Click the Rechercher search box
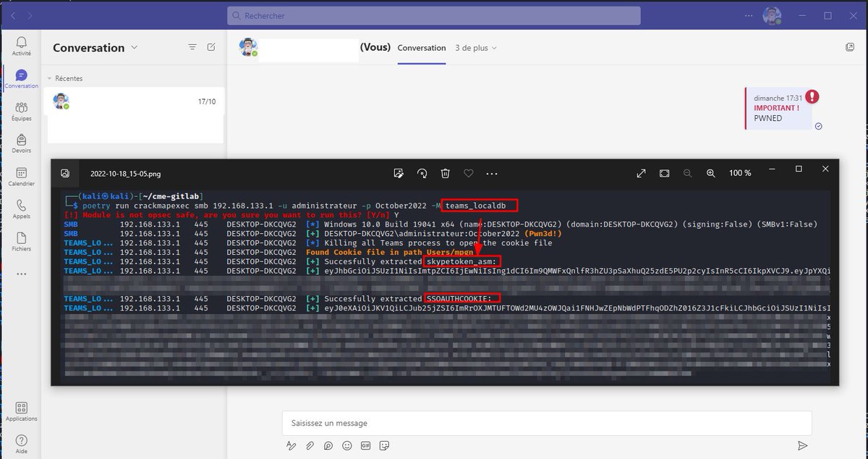 coord(433,15)
